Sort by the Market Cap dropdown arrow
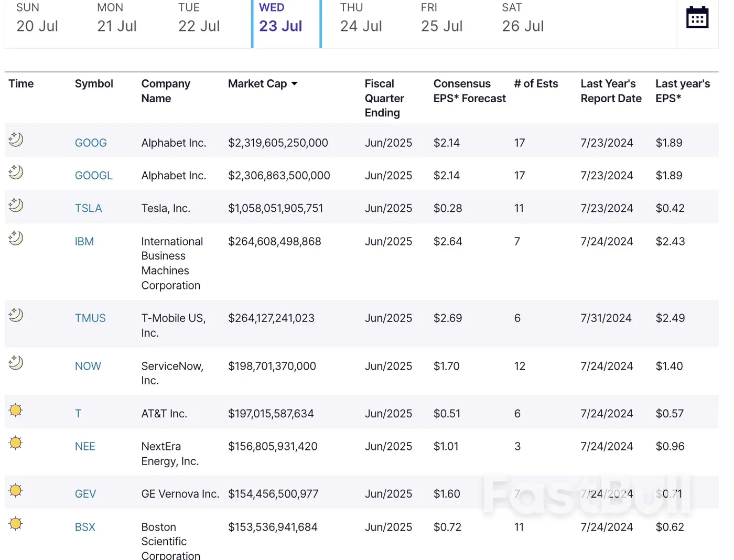734x560 pixels. click(x=295, y=84)
